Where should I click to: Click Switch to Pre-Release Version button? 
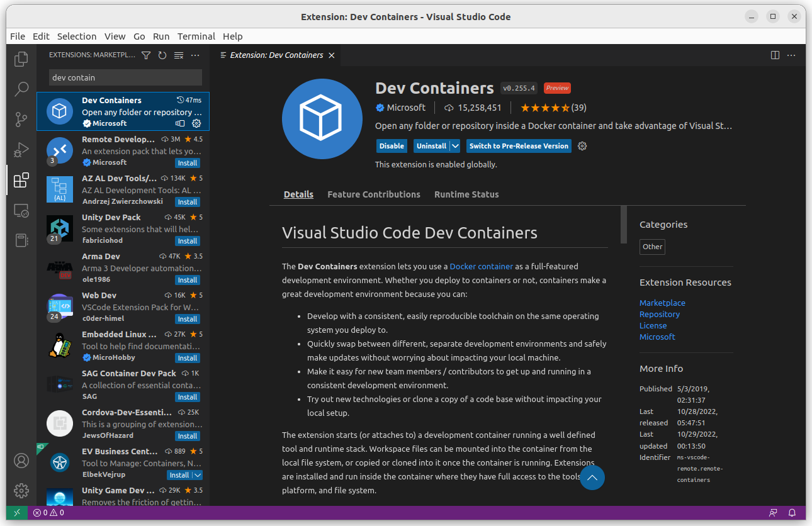[x=519, y=146]
